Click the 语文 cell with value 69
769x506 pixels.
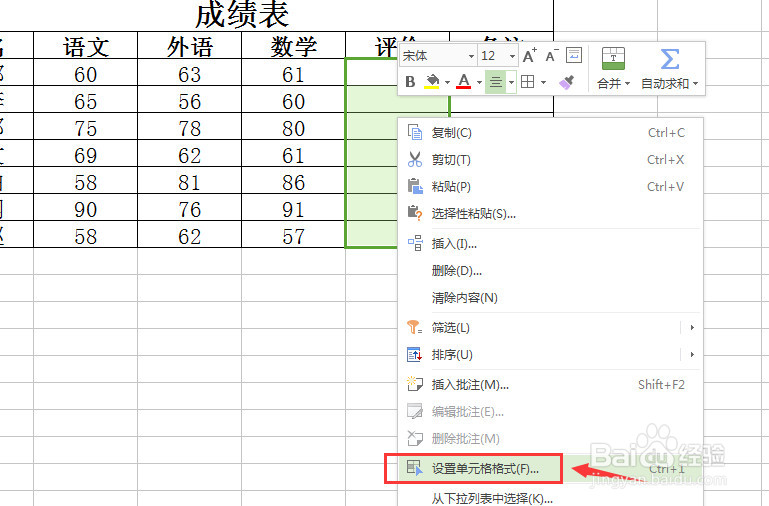(86, 153)
